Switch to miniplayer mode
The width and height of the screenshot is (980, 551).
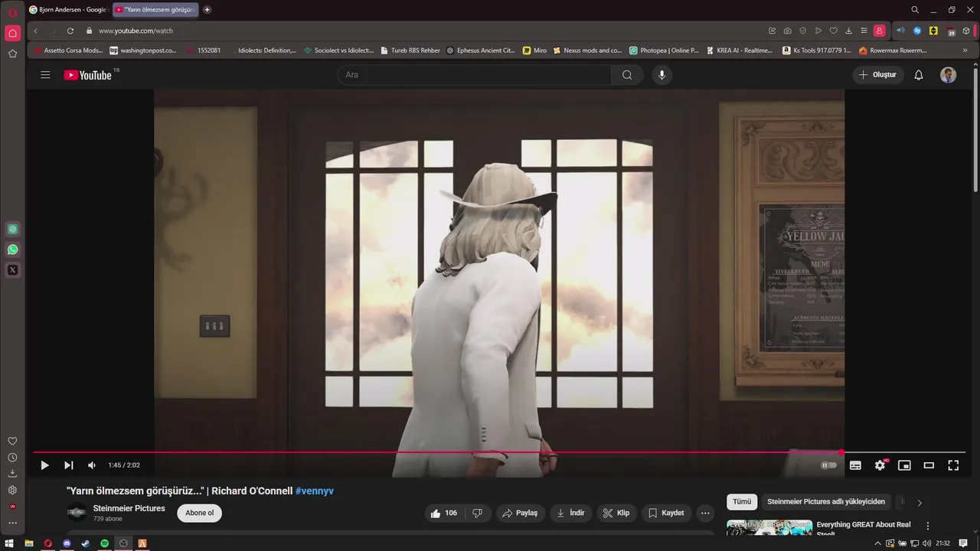[904, 465]
